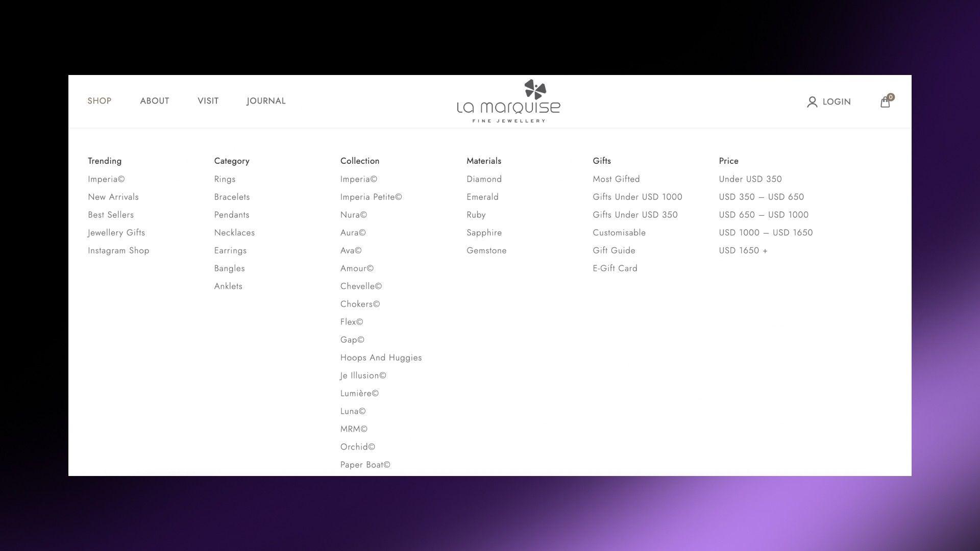Image resolution: width=980 pixels, height=551 pixels.
Task: Click the LOGIN account link
Action: click(828, 102)
